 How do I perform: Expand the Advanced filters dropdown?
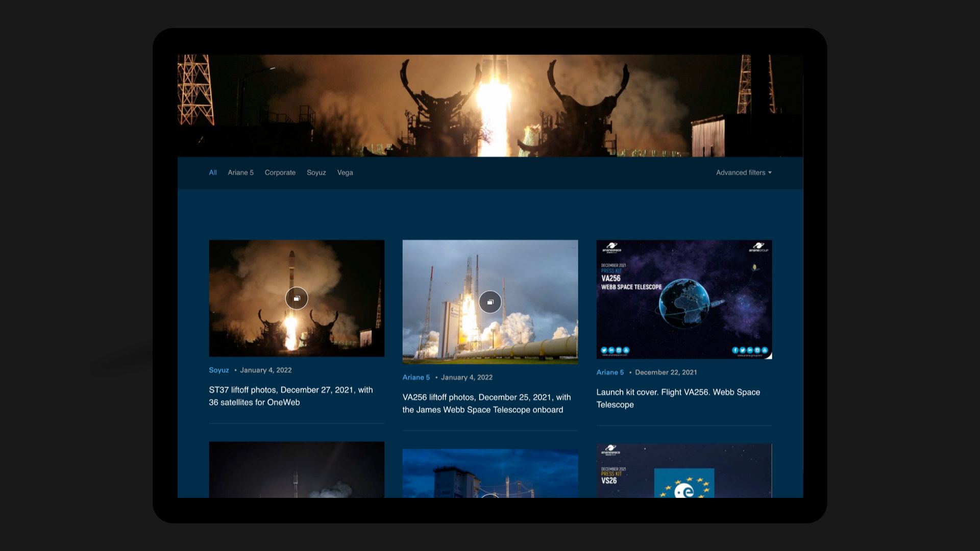(x=744, y=172)
